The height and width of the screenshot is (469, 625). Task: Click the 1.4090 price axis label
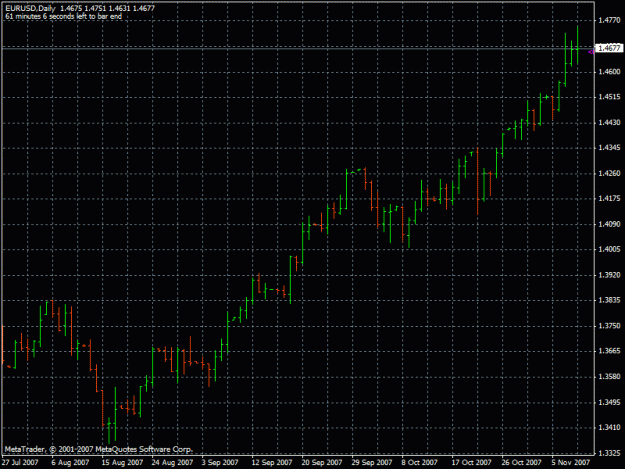610,224
